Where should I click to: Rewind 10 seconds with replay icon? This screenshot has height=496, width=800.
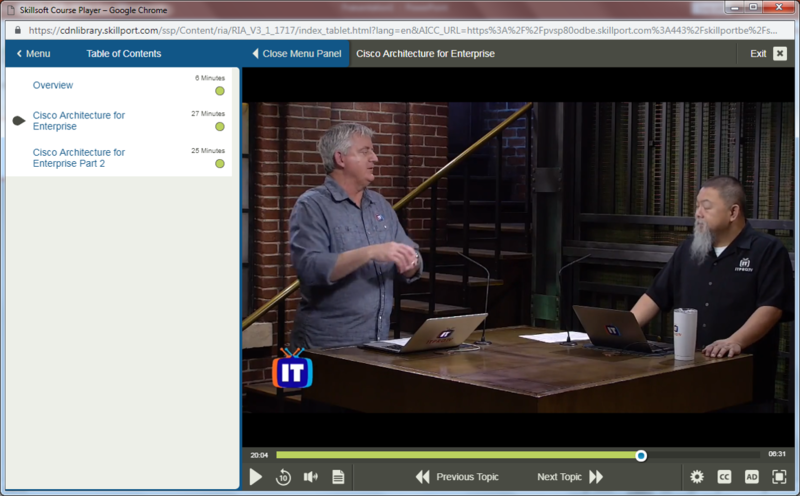283,477
